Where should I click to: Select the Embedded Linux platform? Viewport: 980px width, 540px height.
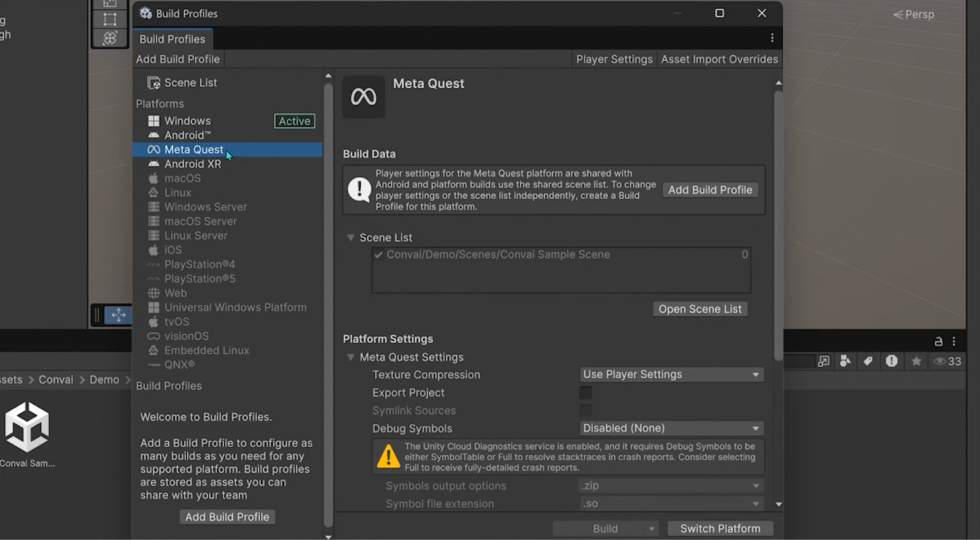[x=227, y=351]
